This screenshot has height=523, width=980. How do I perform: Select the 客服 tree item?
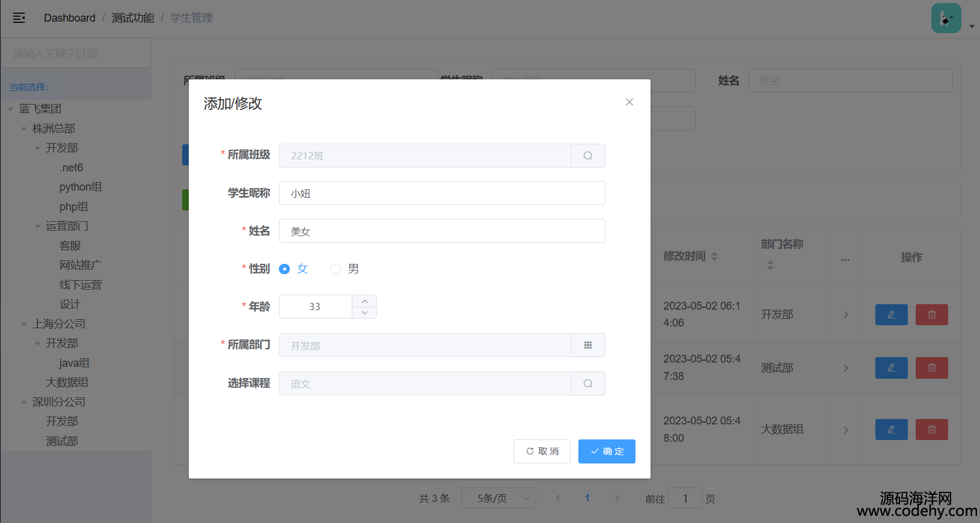(x=70, y=246)
